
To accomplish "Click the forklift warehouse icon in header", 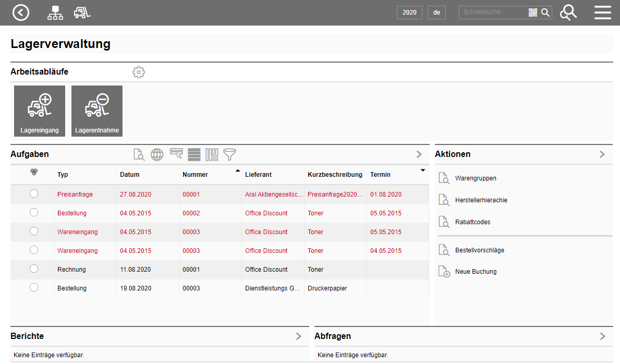I will (x=82, y=13).
